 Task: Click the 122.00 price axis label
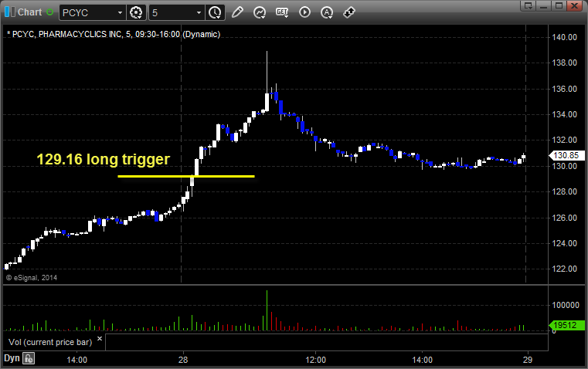(564, 269)
